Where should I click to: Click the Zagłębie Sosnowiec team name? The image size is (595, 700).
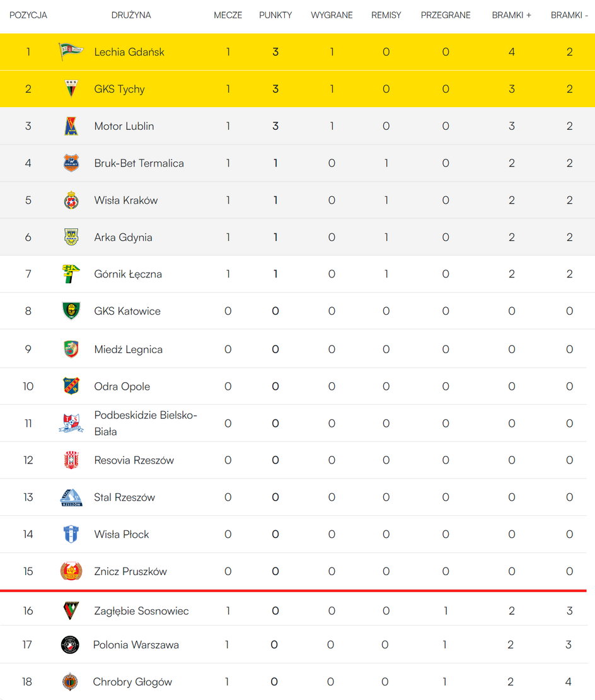[x=141, y=610]
